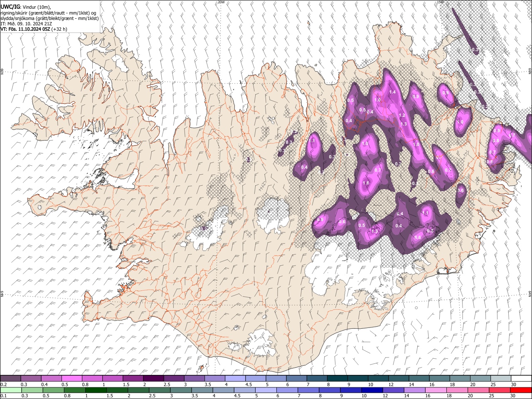Screen dimensions: 532x399
Task: Click the 'slydda/snjókoma' legend description line
Action: click(x=49, y=18)
